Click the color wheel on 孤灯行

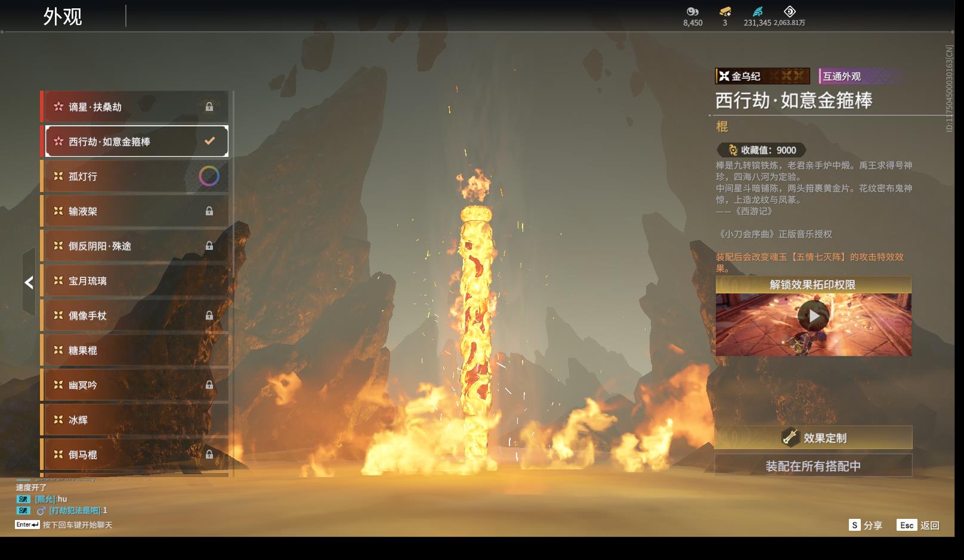pyautogui.click(x=209, y=176)
